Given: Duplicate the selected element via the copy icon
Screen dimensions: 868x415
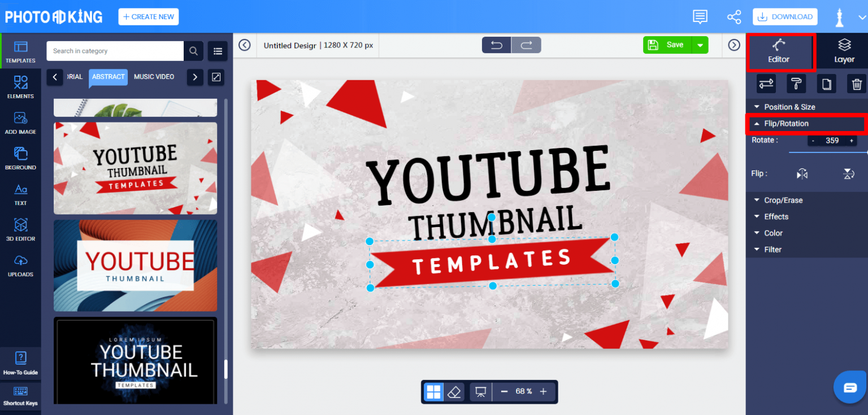Looking at the screenshot, I should pos(826,84).
